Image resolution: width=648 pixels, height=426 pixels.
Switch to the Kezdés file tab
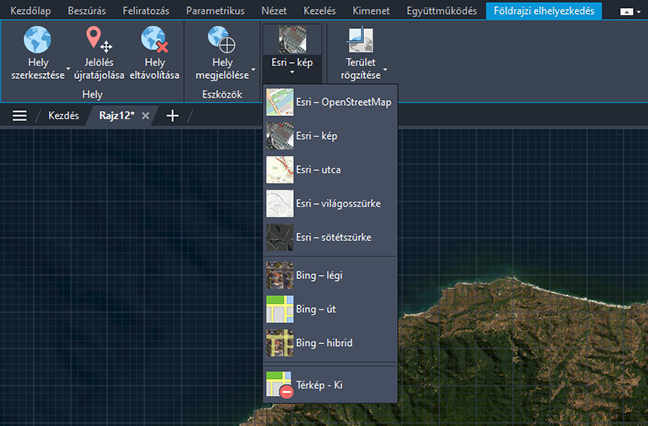(x=63, y=116)
